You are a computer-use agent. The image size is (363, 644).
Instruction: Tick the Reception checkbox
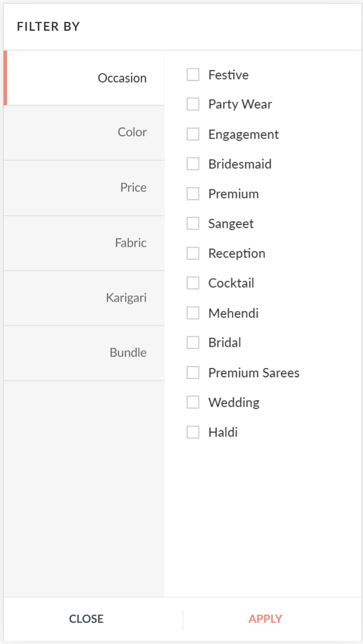point(193,253)
